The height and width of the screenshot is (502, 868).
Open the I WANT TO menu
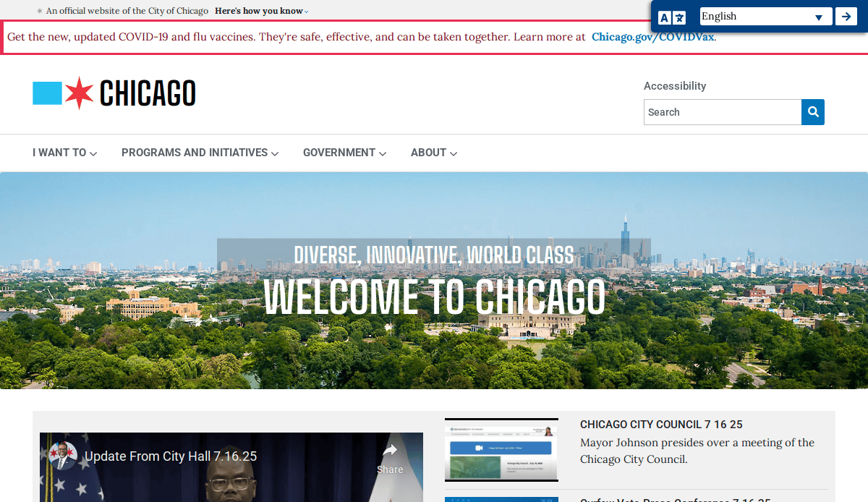pos(65,153)
